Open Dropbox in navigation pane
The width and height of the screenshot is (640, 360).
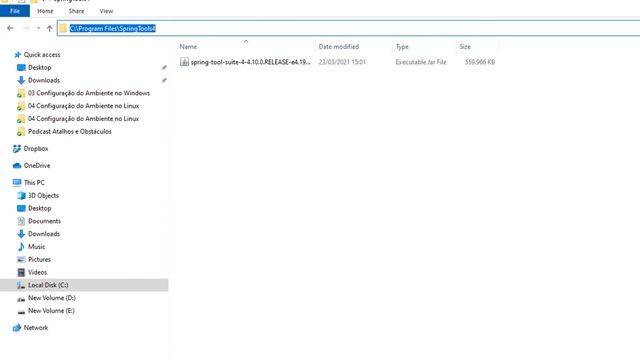[36, 149]
